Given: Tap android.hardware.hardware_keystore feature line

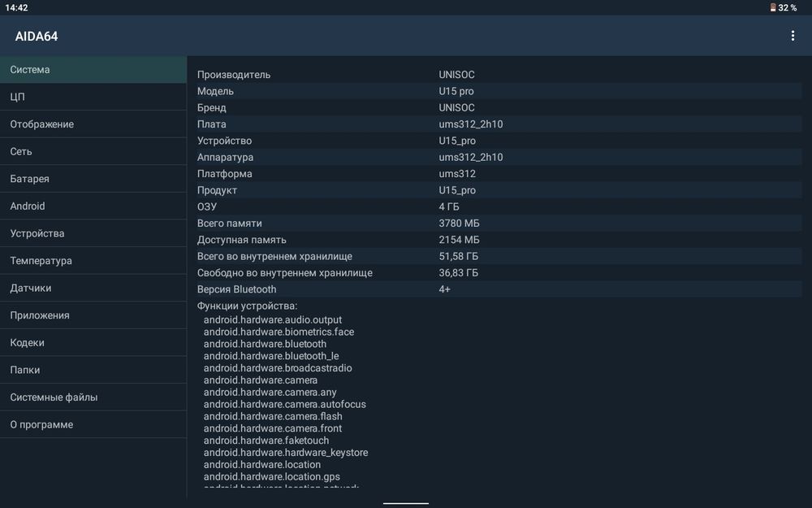Looking at the screenshot, I should (286, 453).
